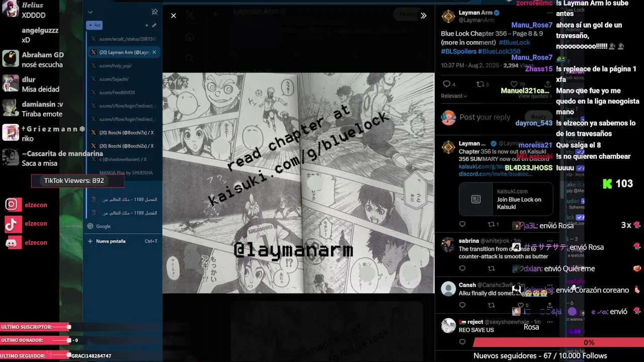Open the elzecon Discord icon
This screenshot has width=644, height=362.
click(x=14, y=242)
